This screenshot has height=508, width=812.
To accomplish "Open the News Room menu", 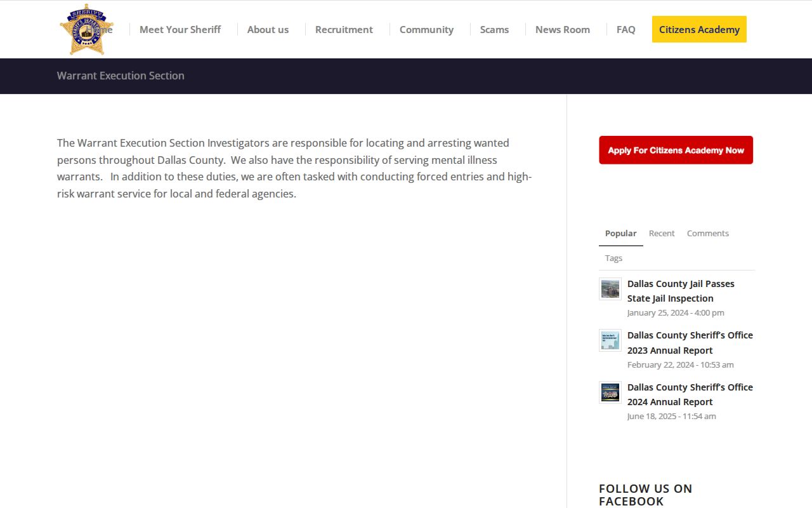I will point(563,29).
